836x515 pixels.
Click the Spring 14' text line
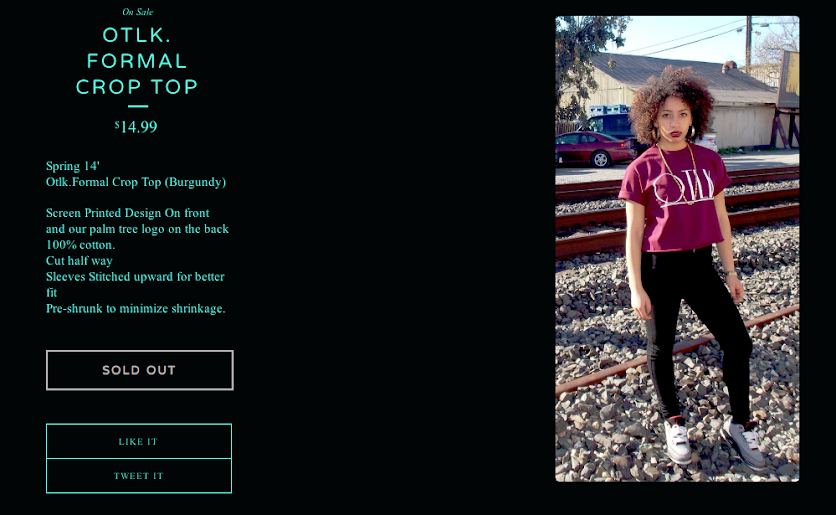click(73, 166)
